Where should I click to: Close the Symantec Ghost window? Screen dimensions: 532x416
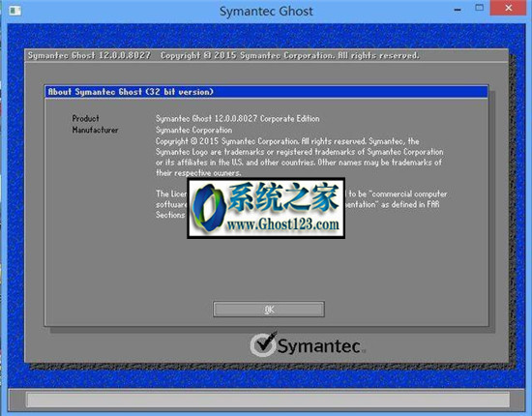(508, 8)
